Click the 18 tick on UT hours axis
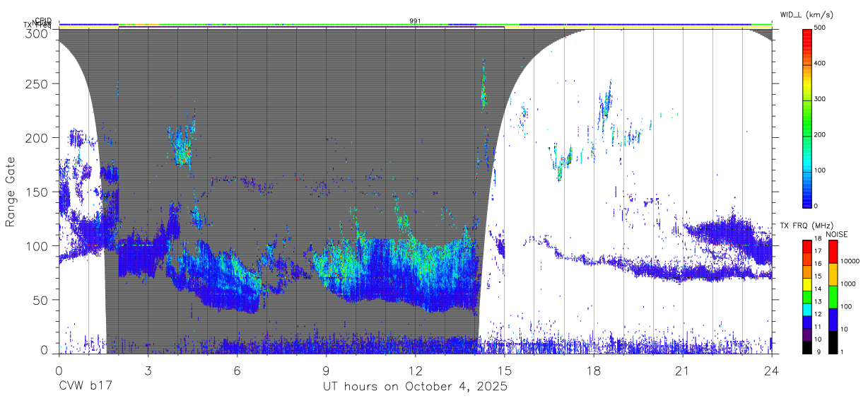 click(x=594, y=371)
